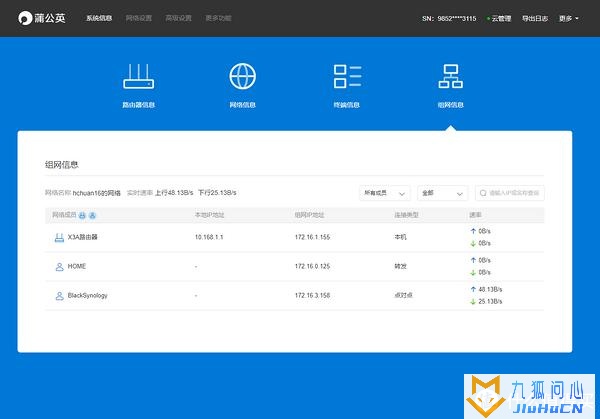Click the 点对点 connection type cell

coord(403,295)
